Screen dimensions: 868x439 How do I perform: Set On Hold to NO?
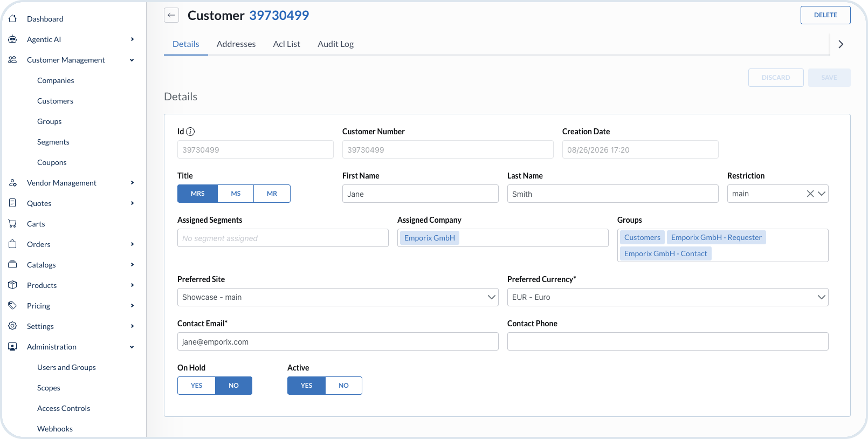click(233, 386)
